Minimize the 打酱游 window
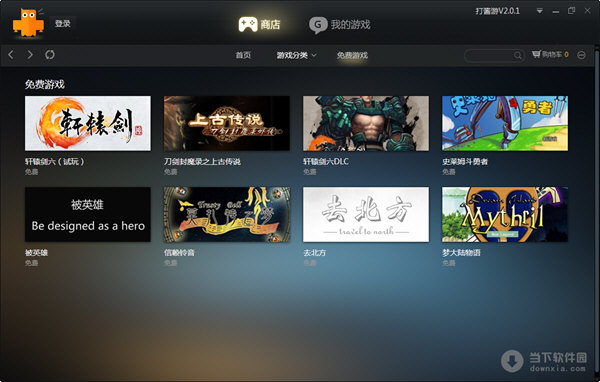 pyautogui.click(x=556, y=11)
